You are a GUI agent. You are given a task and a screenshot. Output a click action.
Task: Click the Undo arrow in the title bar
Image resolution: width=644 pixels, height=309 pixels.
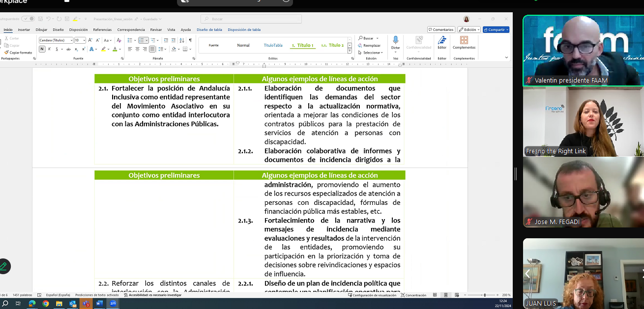point(48,19)
